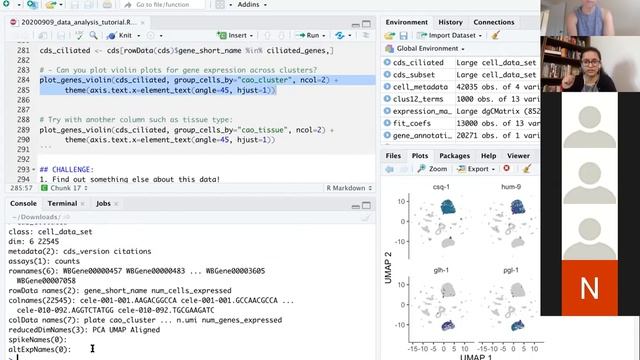This screenshot has width=640, height=360.
Task: Save workspace with disk icon in Environment
Action: coord(403,36)
